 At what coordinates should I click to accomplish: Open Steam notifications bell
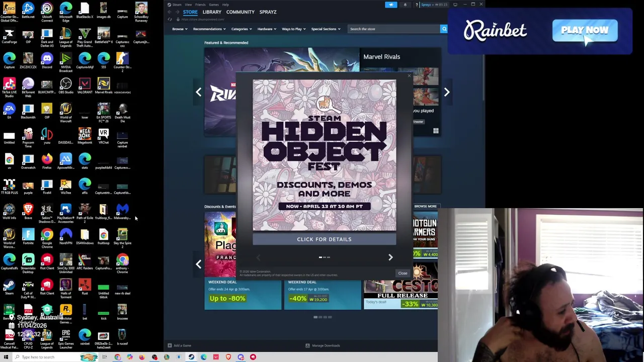click(405, 5)
